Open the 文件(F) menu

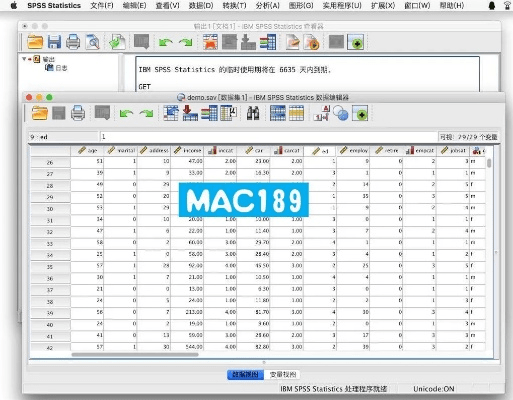(x=102, y=5)
